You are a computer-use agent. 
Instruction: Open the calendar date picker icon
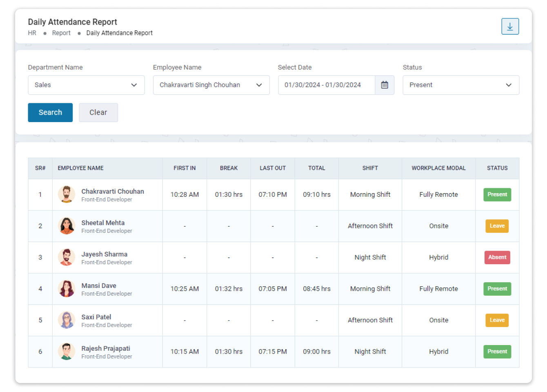click(x=384, y=85)
